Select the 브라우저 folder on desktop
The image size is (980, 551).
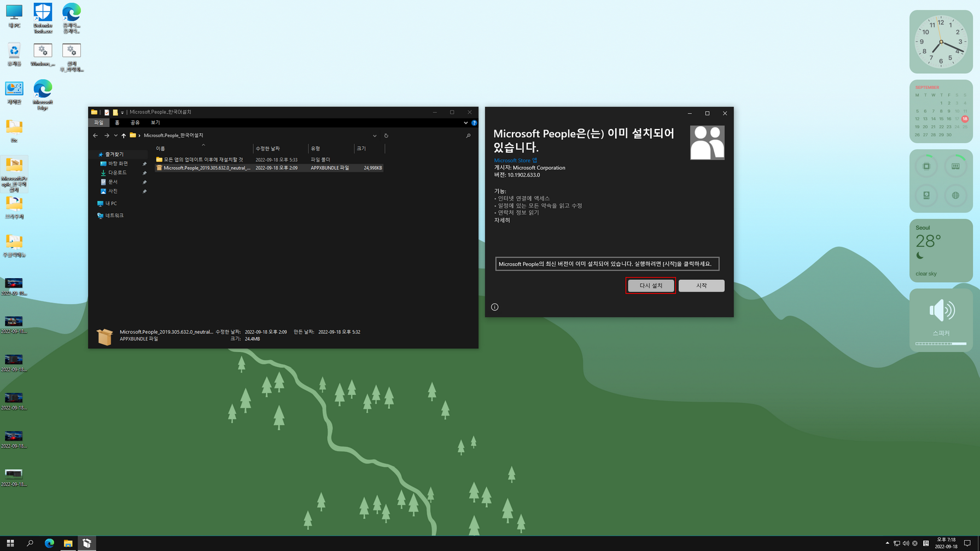14,208
